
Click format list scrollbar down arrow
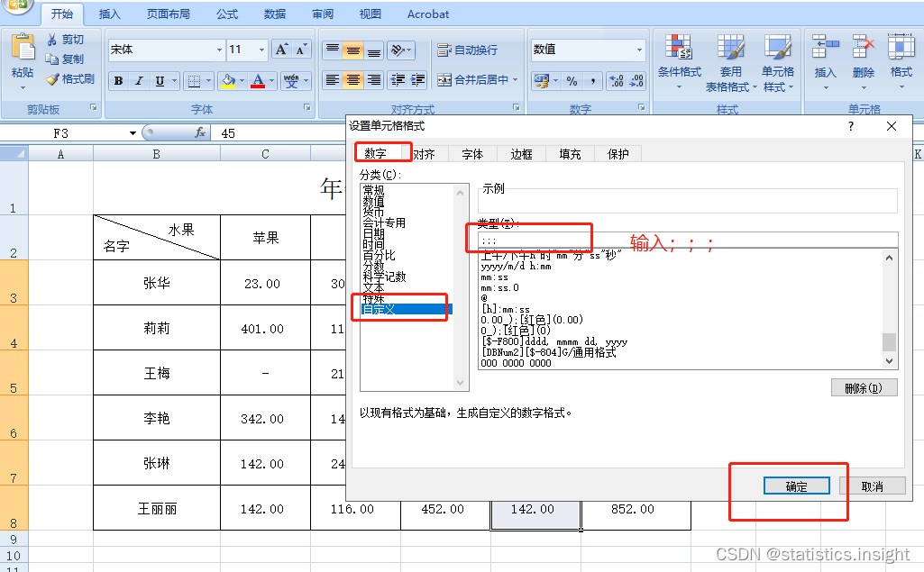(889, 361)
